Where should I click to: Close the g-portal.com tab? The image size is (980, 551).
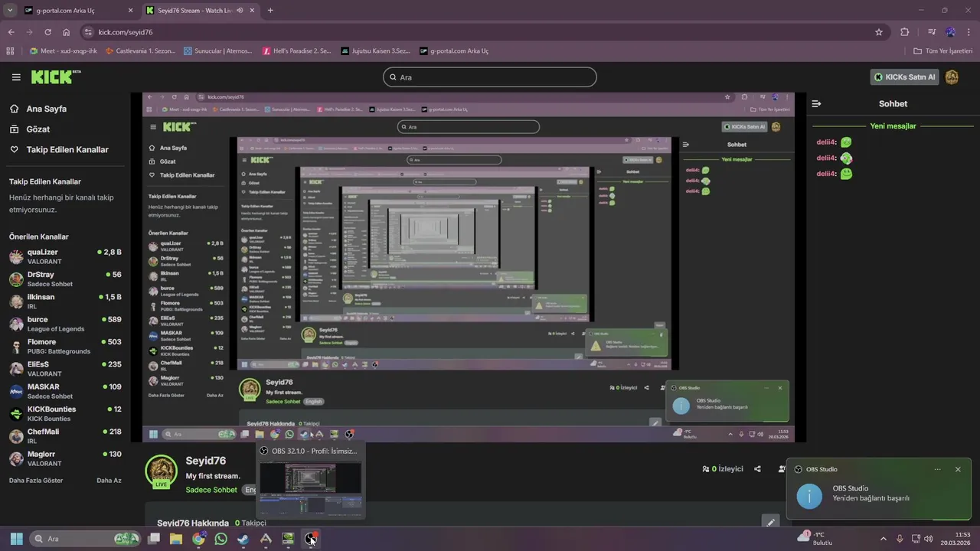coord(130,11)
